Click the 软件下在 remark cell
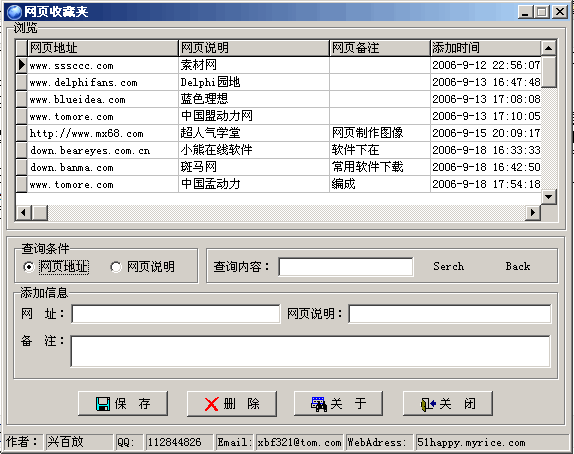Image resolution: width=574 pixels, height=454 pixels. click(380, 150)
